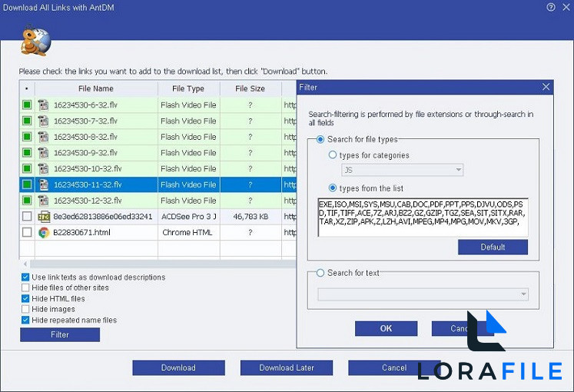Click Chrome HTML file type cell
Image resolution: width=574 pixels, height=392 pixels.
(187, 232)
